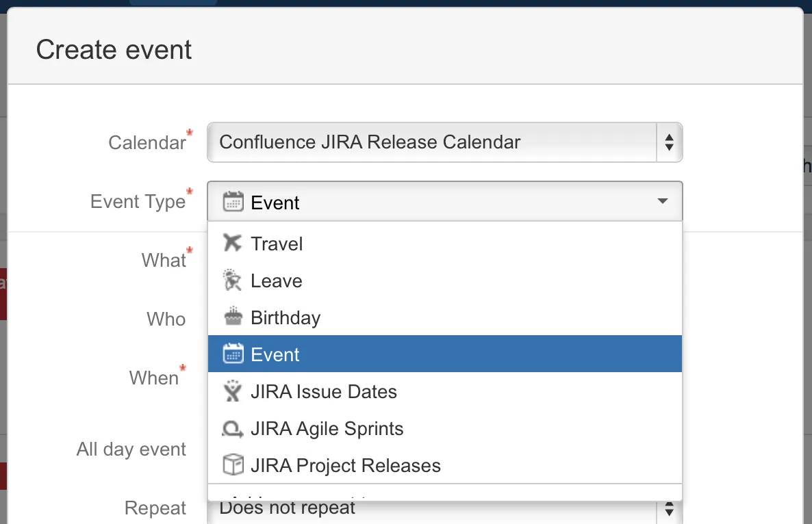The height and width of the screenshot is (524, 812).
Task: Choose JIRA Issue Dates option
Action: (x=445, y=391)
